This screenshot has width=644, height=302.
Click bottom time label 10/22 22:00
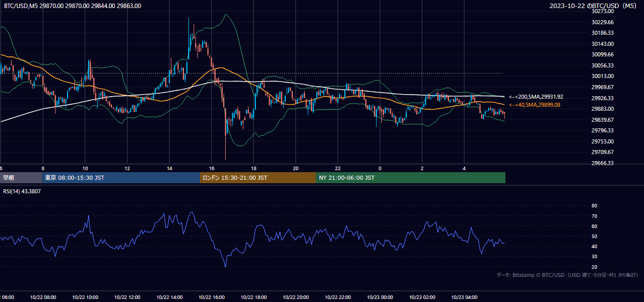338,297
